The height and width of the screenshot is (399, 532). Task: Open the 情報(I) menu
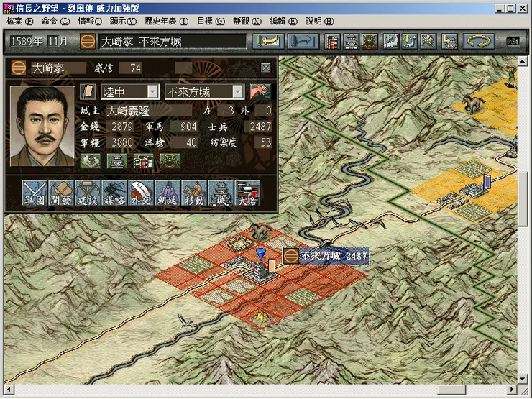90,22
